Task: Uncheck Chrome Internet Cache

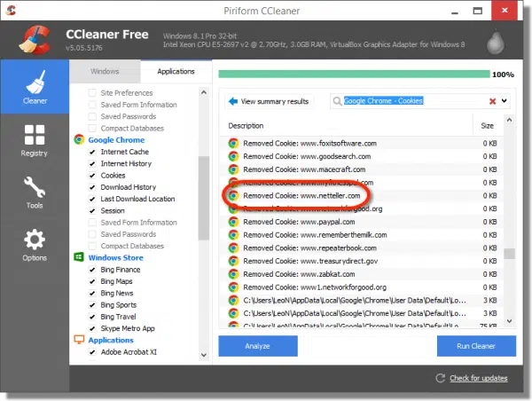Action: pos(92,152)
